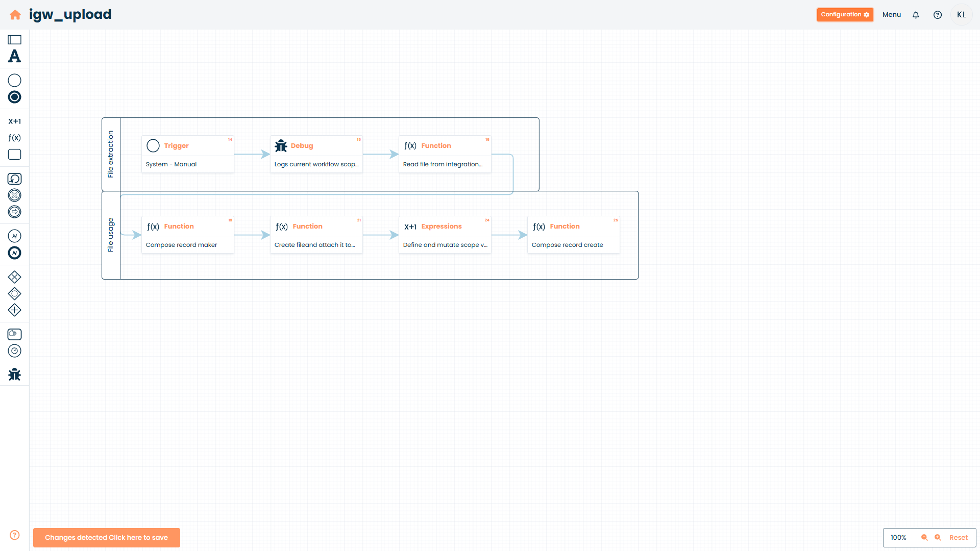Select the f(x) function tool in sidebar
This screenshot has width=980, height=551.
click(14, 138)
